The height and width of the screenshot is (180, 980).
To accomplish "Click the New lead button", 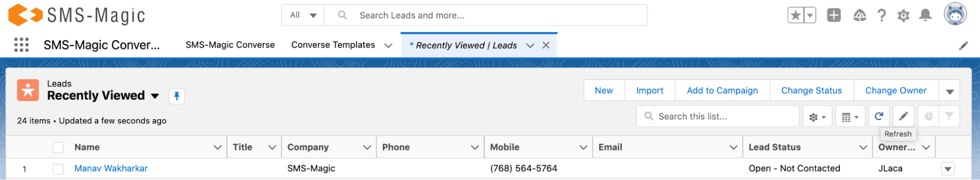I will pos(603,90).
